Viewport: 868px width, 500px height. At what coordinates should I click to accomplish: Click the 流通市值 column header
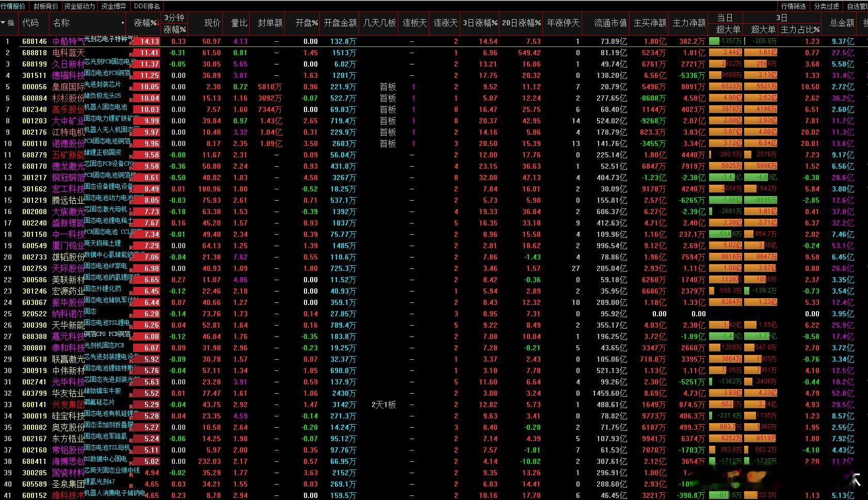point(610,23)
